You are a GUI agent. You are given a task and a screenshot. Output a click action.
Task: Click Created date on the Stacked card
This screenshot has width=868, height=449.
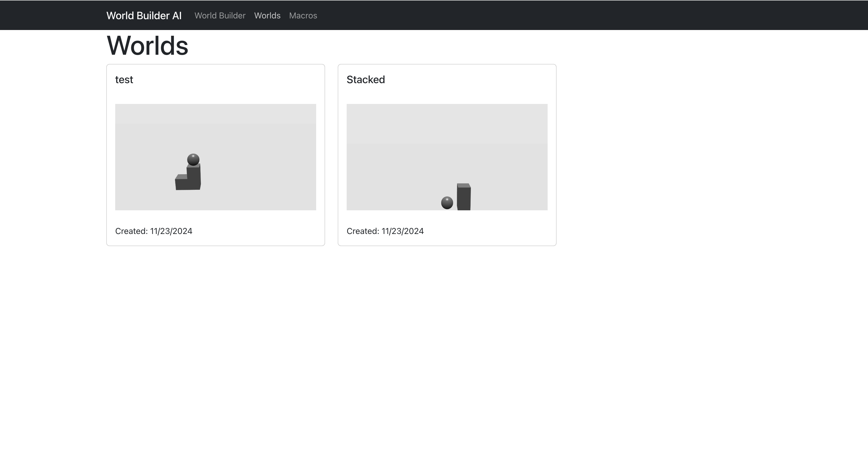click(x=385, y=231)
